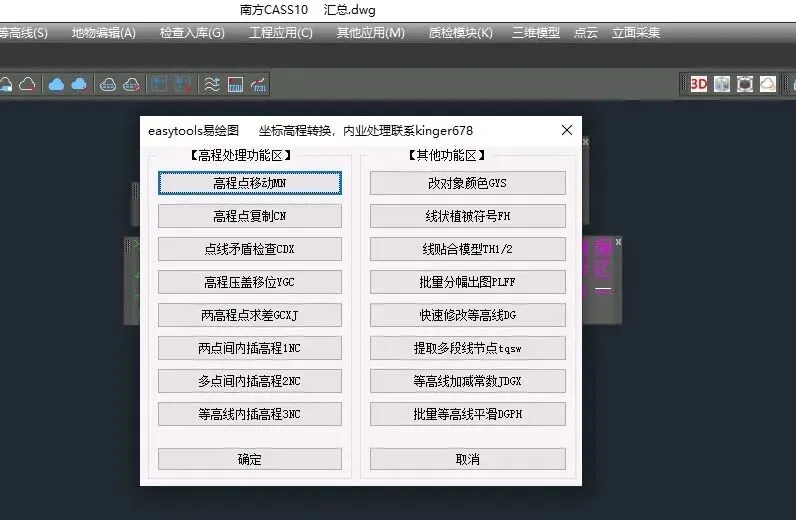The height and width of the screenshot is (520, 796).
Task: Click 【其他功能区】 group label
Action: [x=447, y=155]
